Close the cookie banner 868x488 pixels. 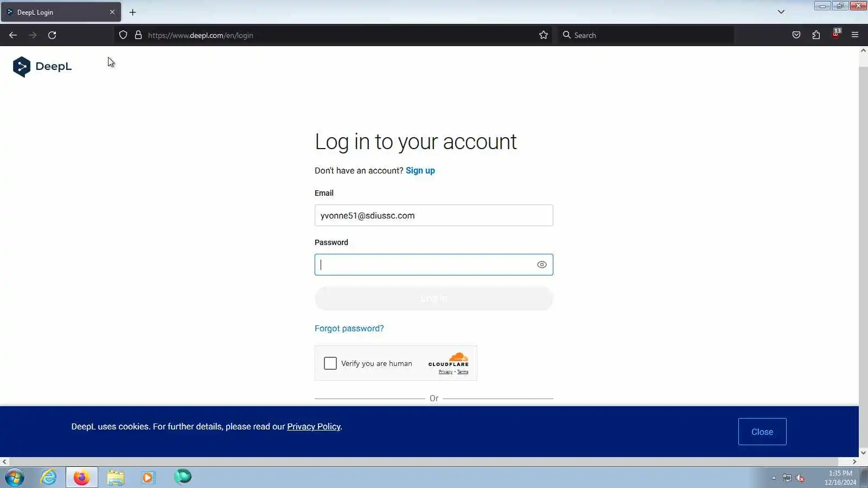tap(762, 432)
